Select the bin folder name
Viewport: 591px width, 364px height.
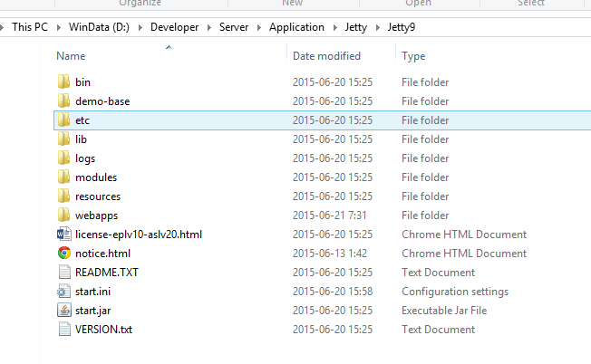(82, 82)
